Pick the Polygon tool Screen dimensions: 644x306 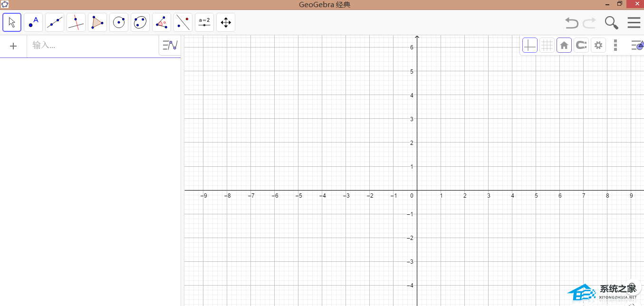tap(97, 22)
